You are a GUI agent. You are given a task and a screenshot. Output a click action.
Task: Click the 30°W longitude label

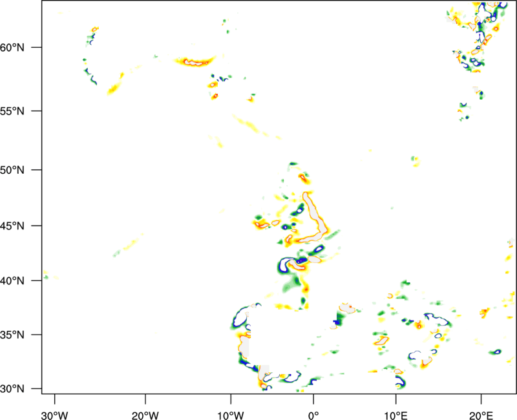click(55, 415)
